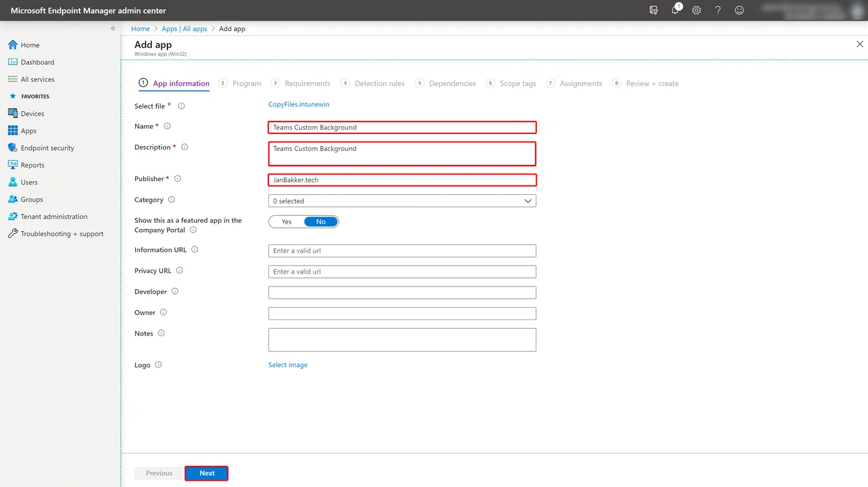Image resolution: width=868 pixels, height=487 pixels.
Task: Switch to the Scope tags tab
Action: 511,83
